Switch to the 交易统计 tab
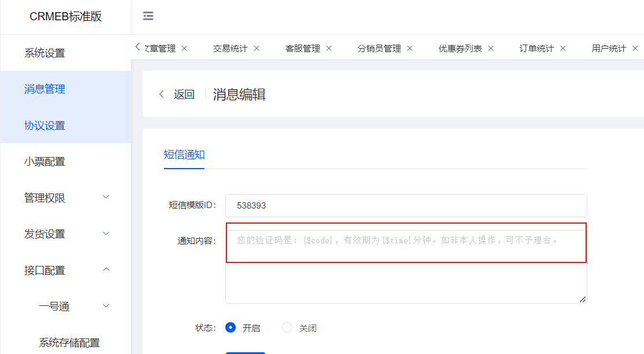 click(230, 49)
